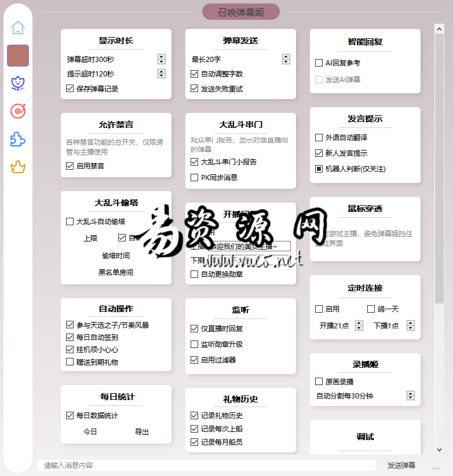
Task: Click the 发送弹幕 button
Action: [401, 466]
